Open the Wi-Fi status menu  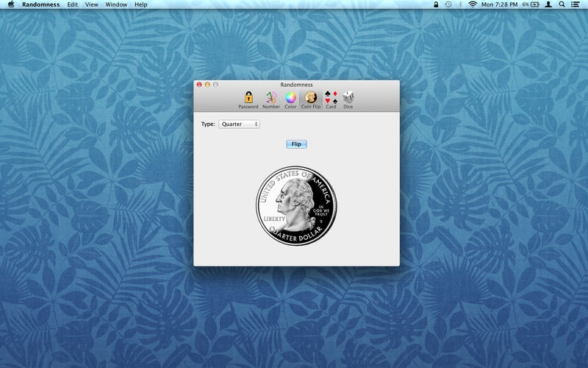473,4
